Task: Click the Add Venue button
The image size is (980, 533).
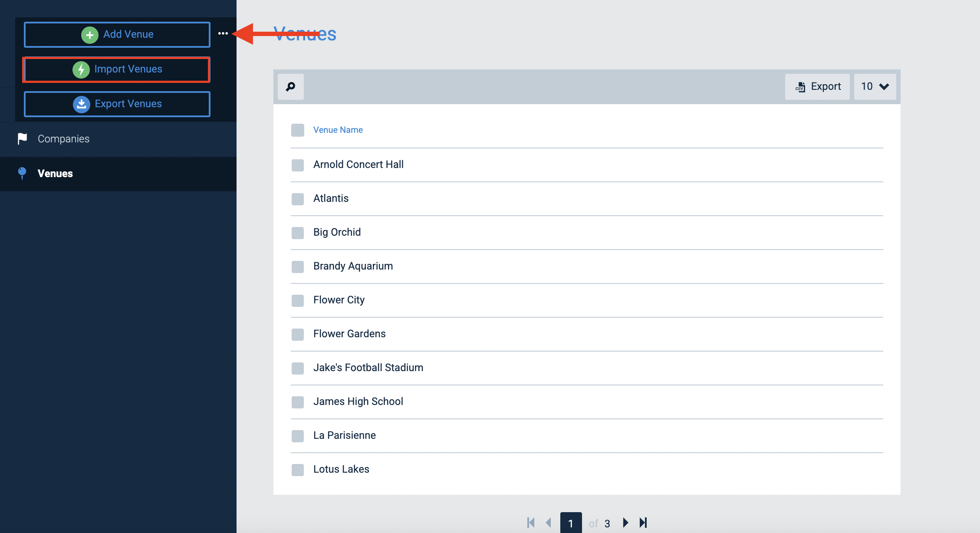Action: pyautogui.click(x=117, y=34)
